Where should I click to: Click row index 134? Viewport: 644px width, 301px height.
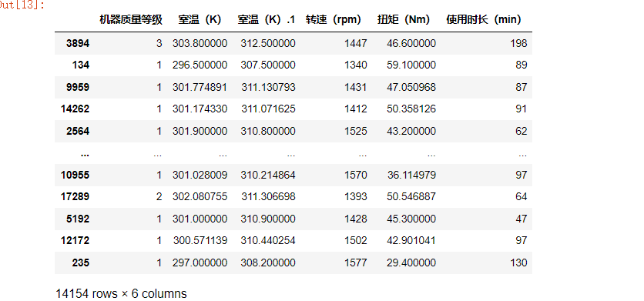[80, 65]
